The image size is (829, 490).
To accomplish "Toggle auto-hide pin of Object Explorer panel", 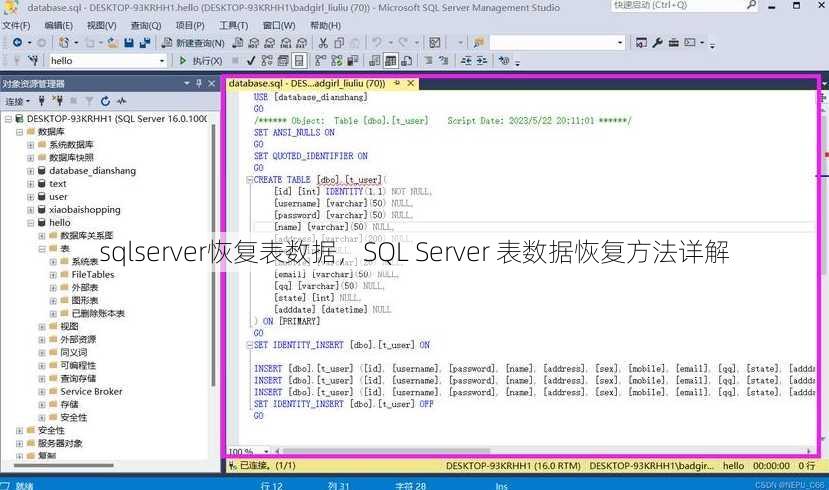I will 199,84.
